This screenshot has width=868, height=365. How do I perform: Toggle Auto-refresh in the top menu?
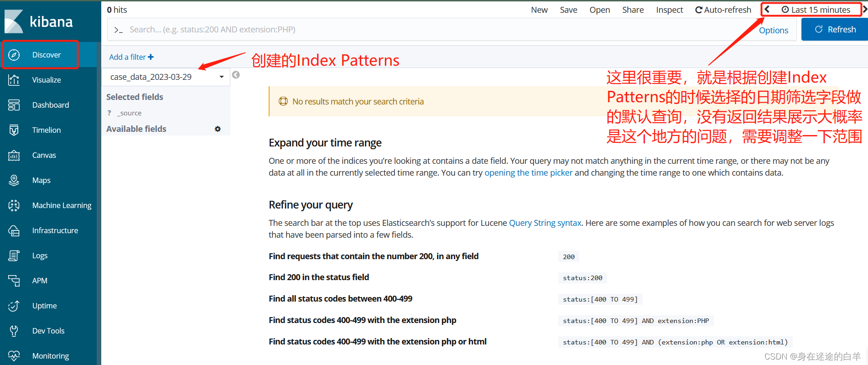point(723,10)
